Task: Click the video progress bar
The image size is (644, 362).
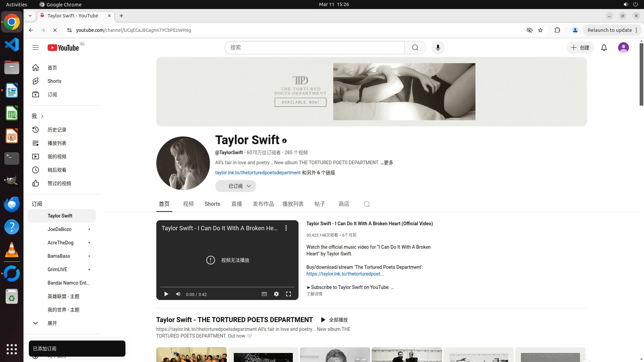Action: click(227, 287)
